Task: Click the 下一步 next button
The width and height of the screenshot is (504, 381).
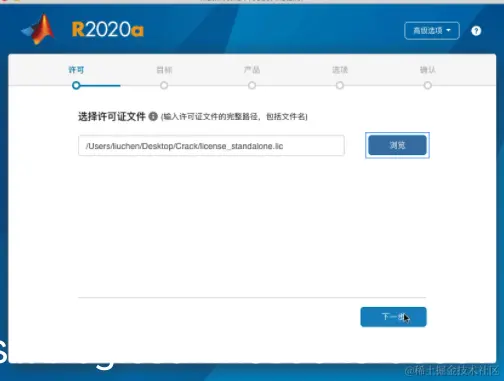Action: click(x=393, y=317)
